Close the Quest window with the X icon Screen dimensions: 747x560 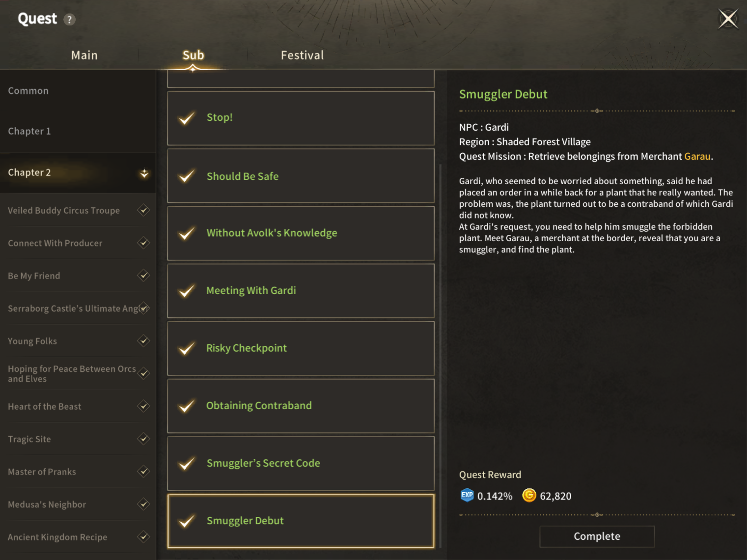pos(728,19)
